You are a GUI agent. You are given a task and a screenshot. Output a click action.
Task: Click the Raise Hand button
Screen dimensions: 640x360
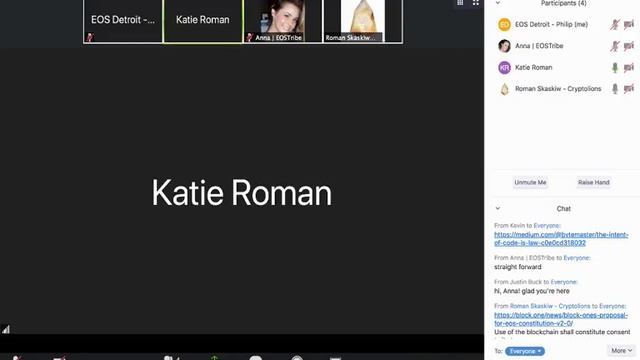(593, 182)
